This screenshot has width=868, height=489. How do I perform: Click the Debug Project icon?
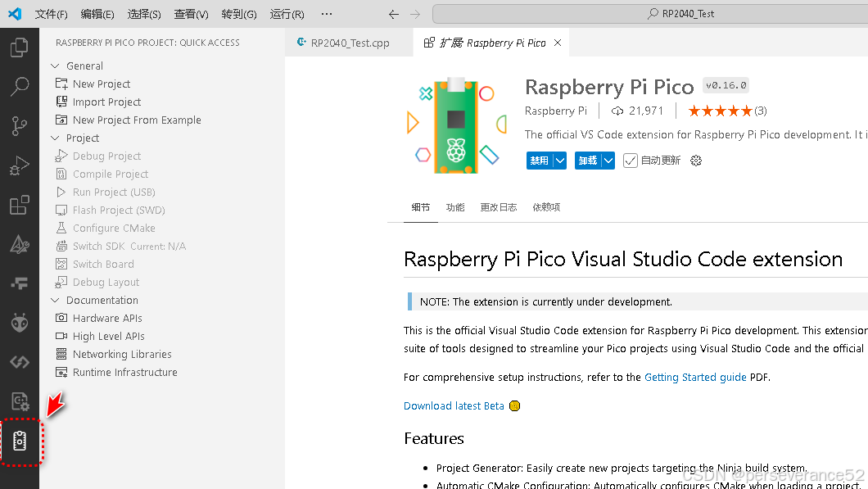coord(61,156)
